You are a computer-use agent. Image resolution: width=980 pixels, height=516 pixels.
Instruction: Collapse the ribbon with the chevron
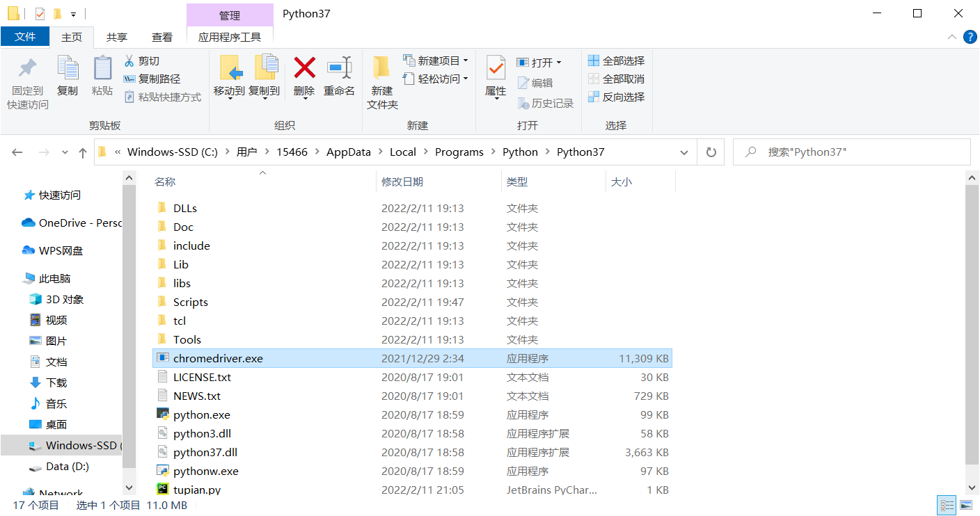951,37
